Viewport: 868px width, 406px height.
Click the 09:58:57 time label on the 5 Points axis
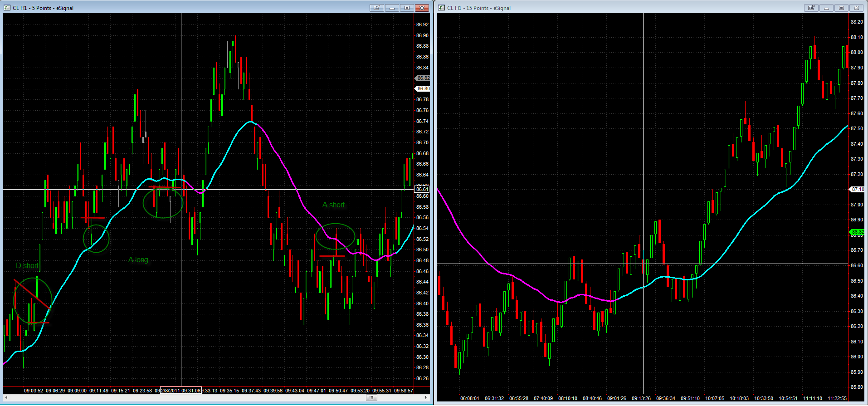pos(404,391)
